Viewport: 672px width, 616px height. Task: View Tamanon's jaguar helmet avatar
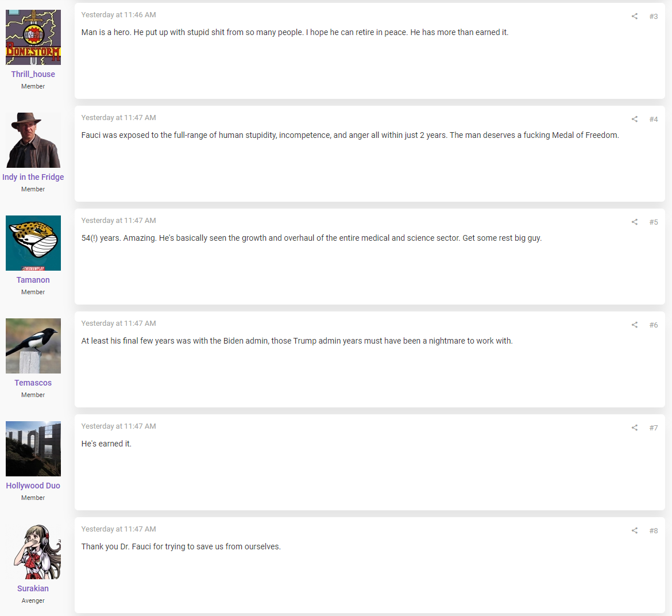[x=33, y=243]
